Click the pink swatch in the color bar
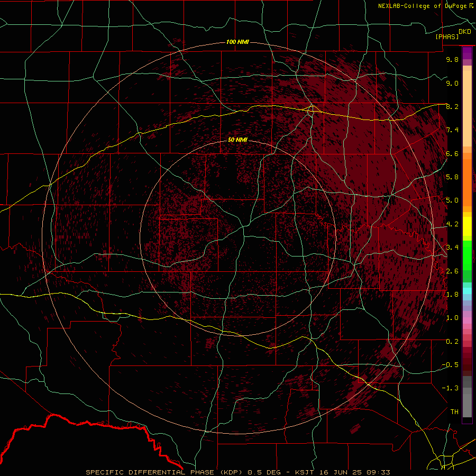The image size is (476, 476). click(x=467, y=321)
